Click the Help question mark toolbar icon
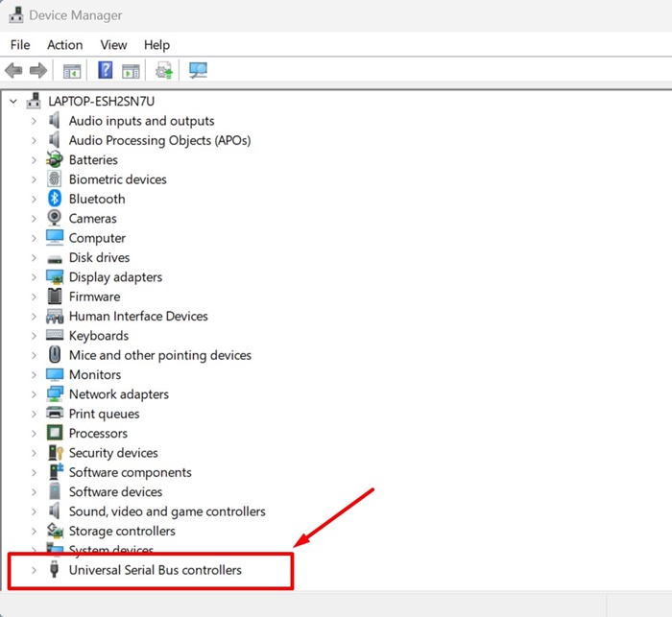 tap(106, 70)
